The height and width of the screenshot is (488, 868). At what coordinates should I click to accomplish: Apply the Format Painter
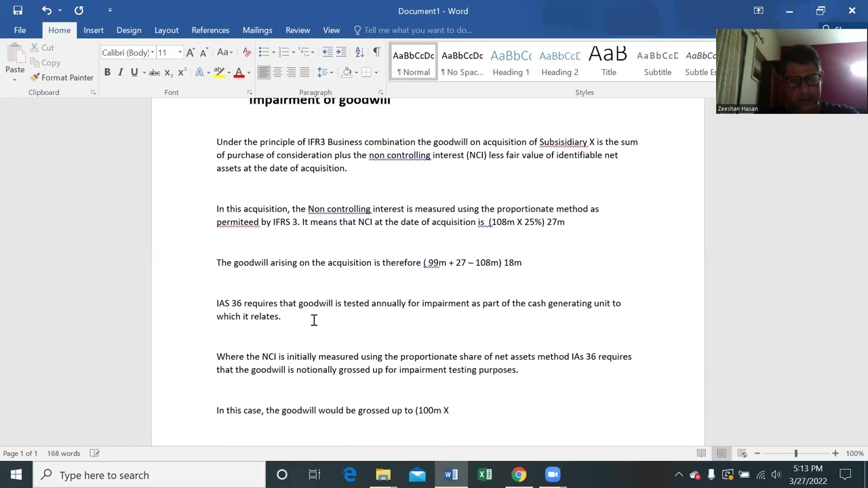point(62,77)
